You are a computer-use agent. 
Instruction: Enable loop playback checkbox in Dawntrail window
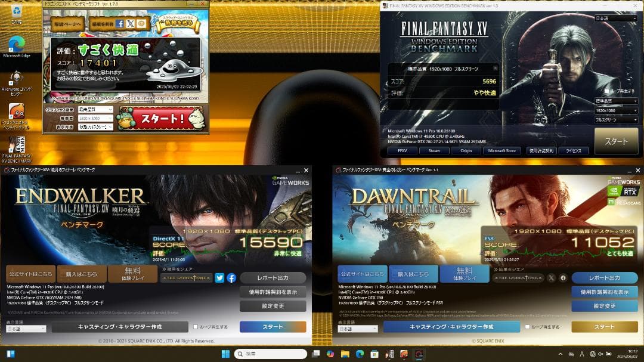pos(527,327)
